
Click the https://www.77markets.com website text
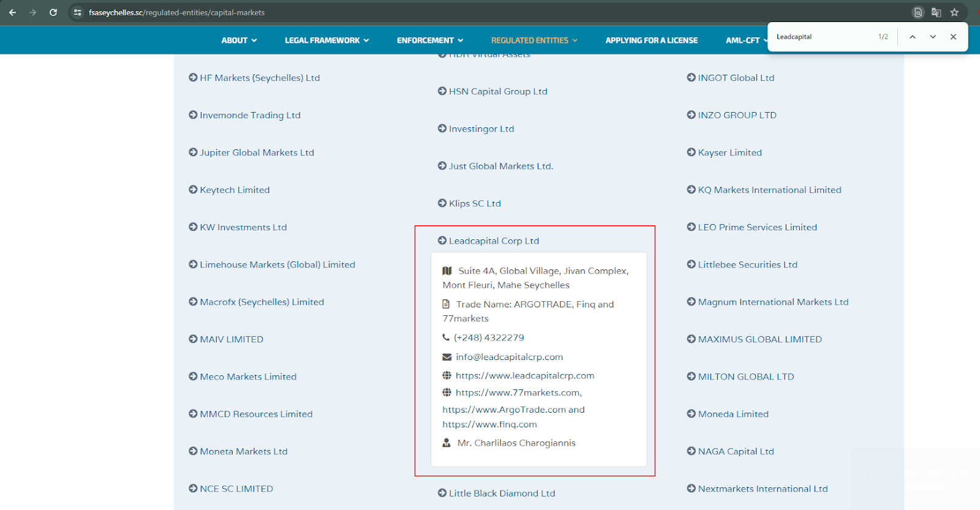coord(518,392)
